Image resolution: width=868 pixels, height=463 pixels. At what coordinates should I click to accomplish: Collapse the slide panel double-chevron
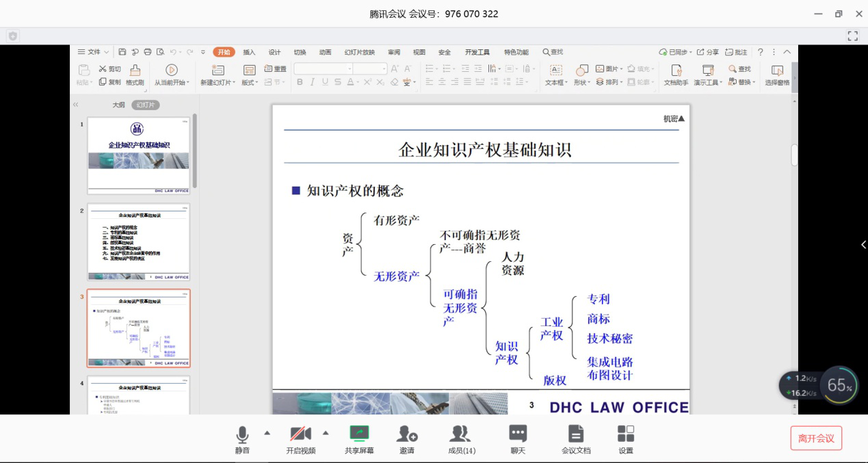tap(76, 105)
